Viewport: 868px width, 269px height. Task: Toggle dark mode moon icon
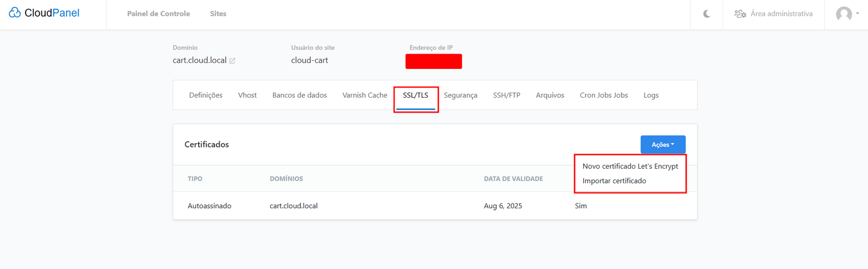(706, 14)
